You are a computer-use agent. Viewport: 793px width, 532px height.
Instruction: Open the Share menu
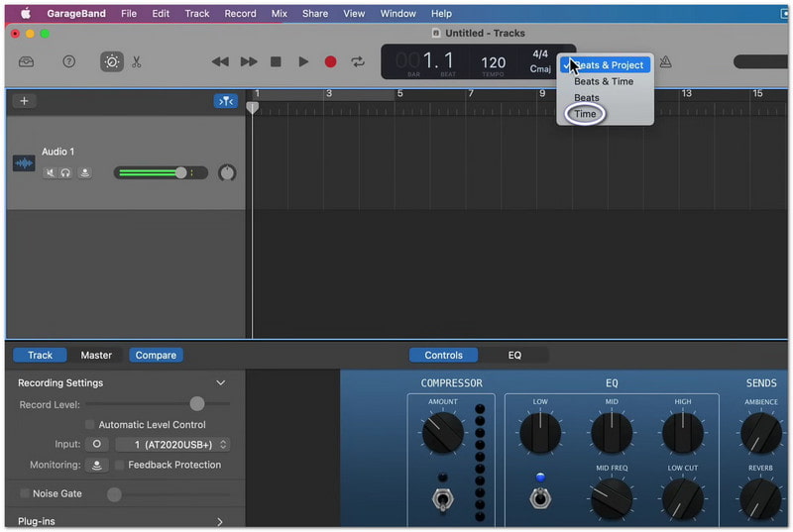[315, 14]
